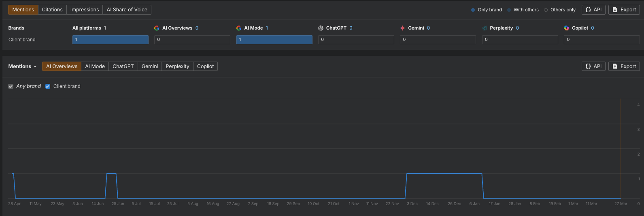Image resolution: width=644 pixels, height=216 pixels.
Task: Click the download icon on top Export button
Action: pyautogui.click(x=615, y=10)
